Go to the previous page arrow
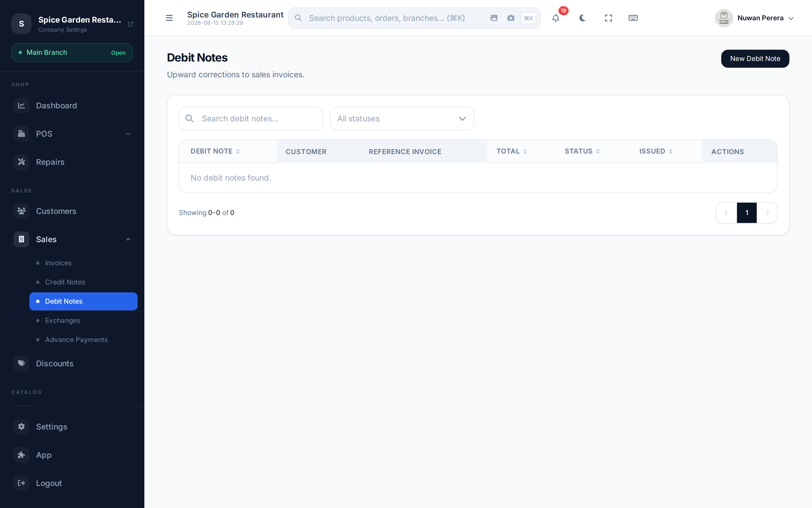Screen dimensions: 812x508 pyautogui.click(x=726, y=213)
